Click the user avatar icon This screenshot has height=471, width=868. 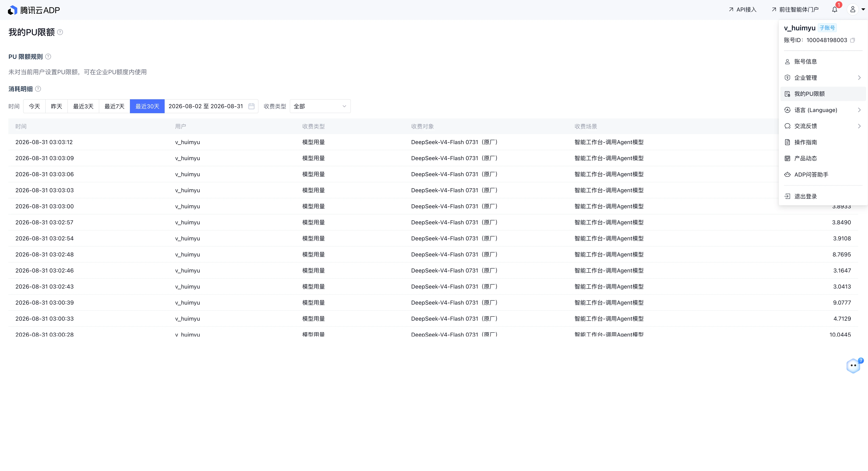[x=852, y=9]
